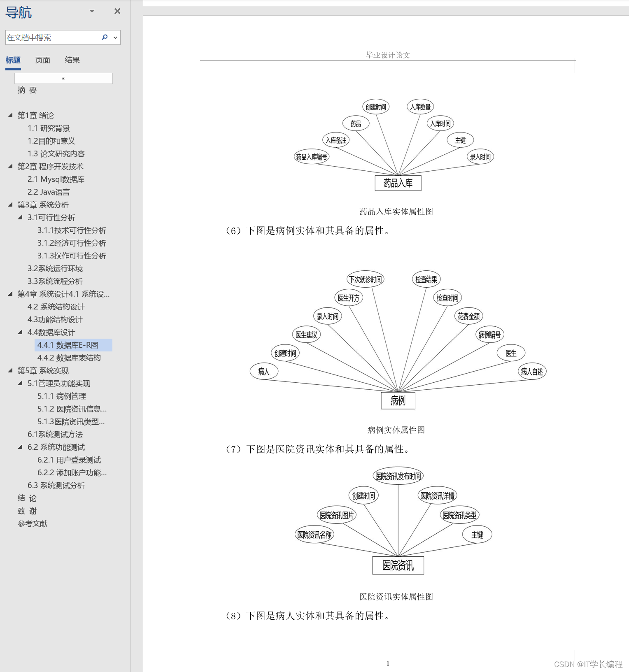The width and height of the screenshot is (629, 672).
Task: Collapse the 5.1管理员功能实现 heading
Action: 20,383
